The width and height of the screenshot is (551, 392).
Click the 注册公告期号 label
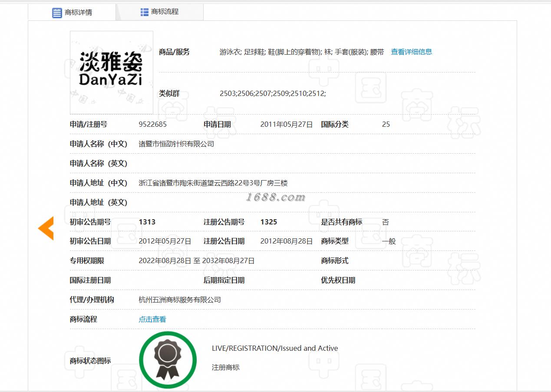click(224, 222)
